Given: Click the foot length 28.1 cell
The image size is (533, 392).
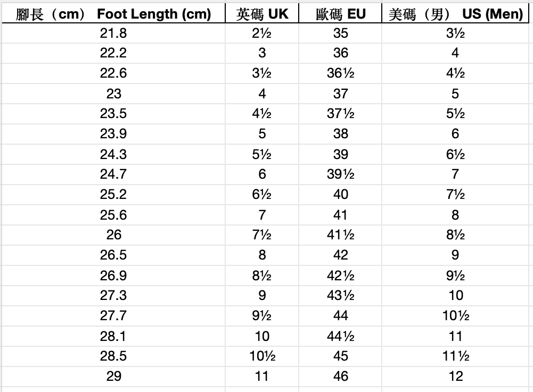Looking at the screenshot, I should tap(113, 336).
